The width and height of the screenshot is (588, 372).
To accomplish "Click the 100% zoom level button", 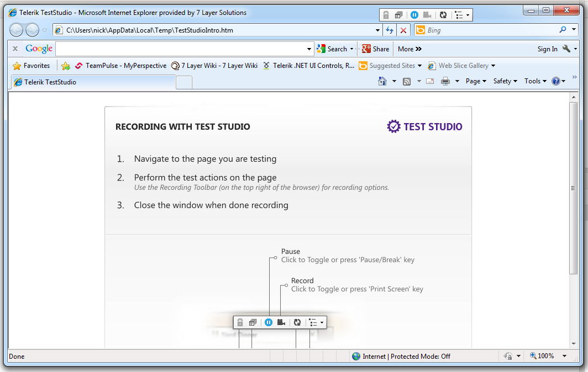I will (x=542, y=356).
